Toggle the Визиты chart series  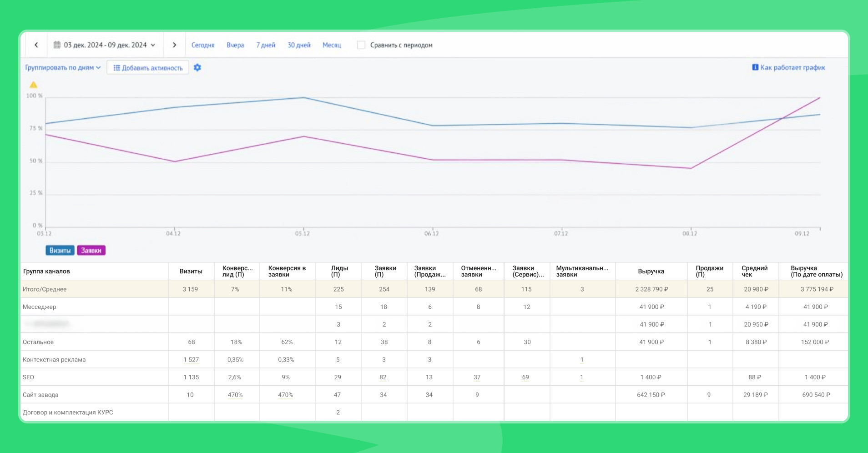click(60, 251)
